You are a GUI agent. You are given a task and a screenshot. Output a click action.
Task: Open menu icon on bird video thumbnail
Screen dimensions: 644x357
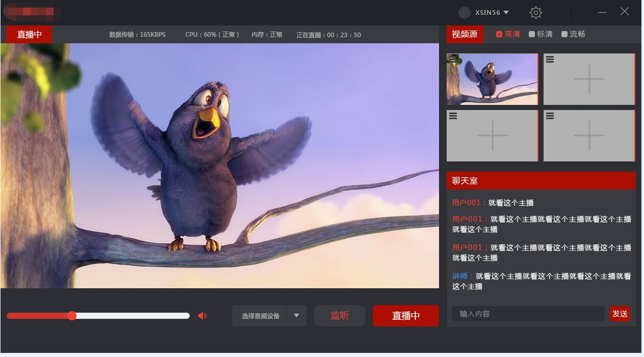[x=453, y=60]
